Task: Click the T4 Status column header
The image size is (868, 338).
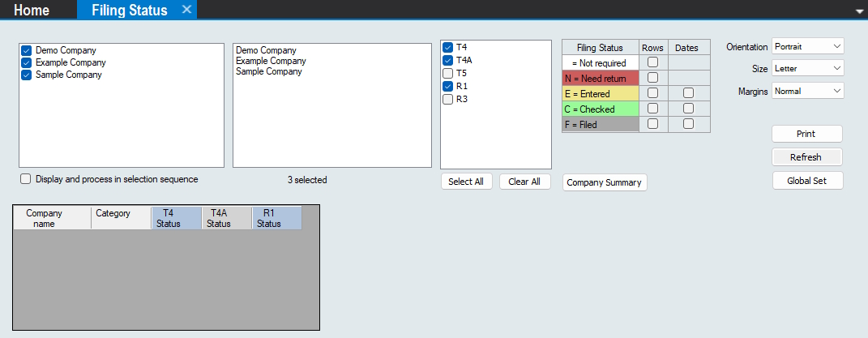Action: pos(177,218)
